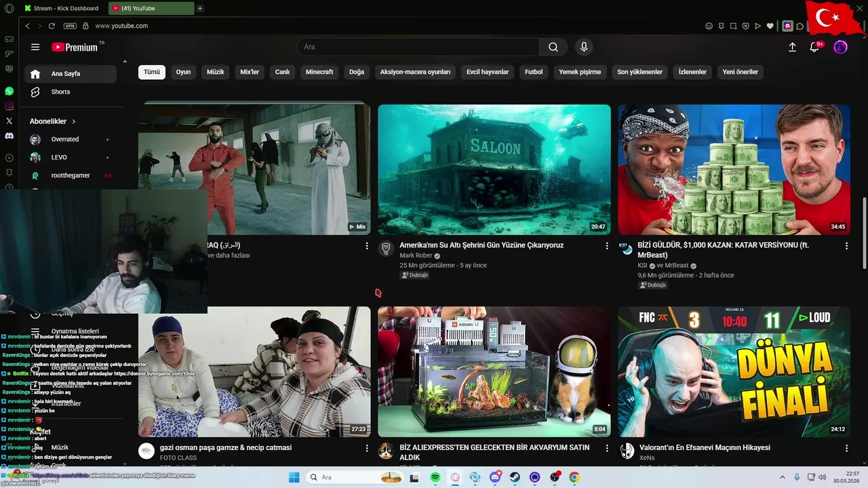Open Oynatma listeleri in the sidebar
Screen dimensions: 868x488
pyautogui.click(x=75, y=331)
